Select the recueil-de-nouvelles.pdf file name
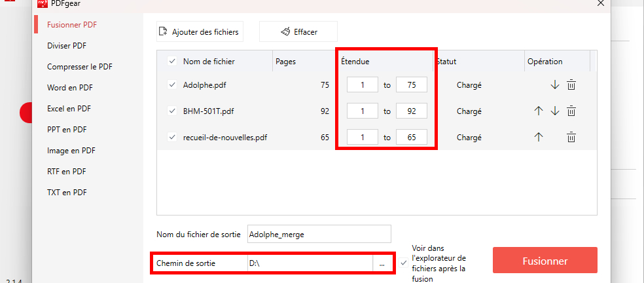Viewport: 644px width, 283px height. pyautogui.click(x=225, y=137)
